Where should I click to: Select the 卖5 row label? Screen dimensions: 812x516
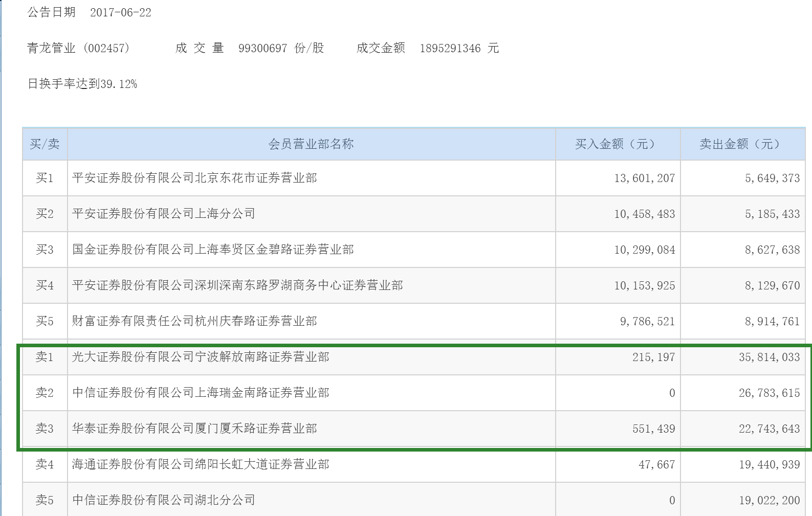click(45, 500)
